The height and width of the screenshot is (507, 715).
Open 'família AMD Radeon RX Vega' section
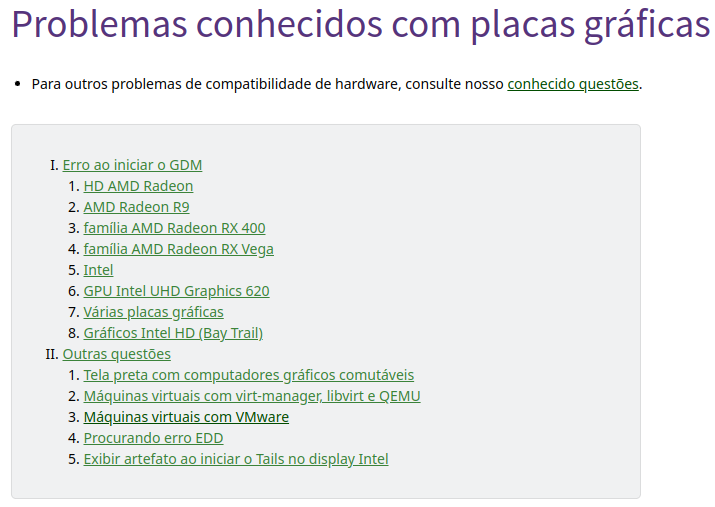coord(178,249)
